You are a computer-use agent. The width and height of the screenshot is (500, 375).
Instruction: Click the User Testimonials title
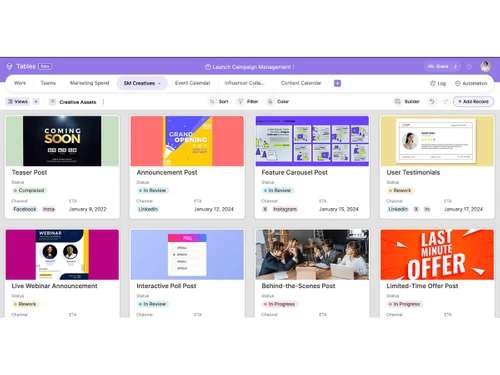[413, 172]
